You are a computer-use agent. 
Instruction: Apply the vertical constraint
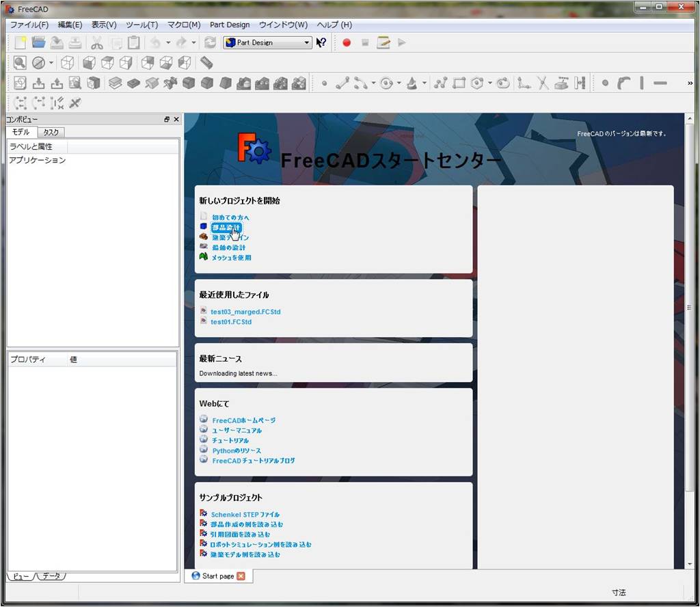[641, 83]
